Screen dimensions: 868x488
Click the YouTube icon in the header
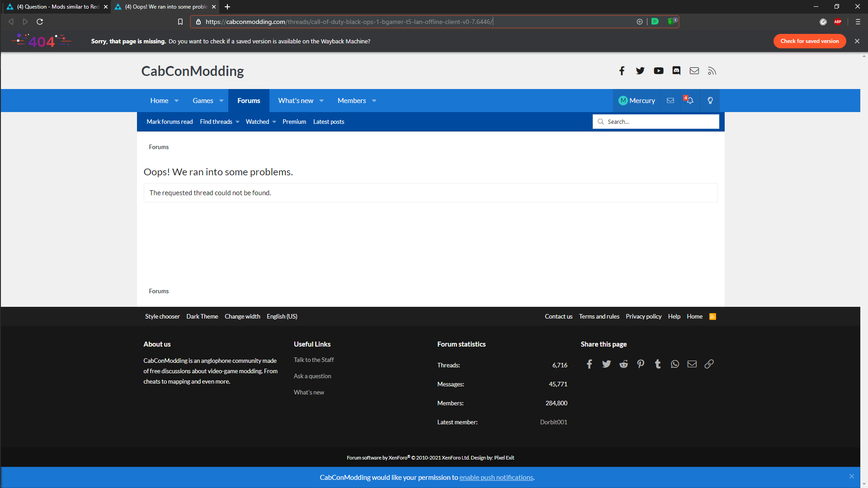(658, 71)
